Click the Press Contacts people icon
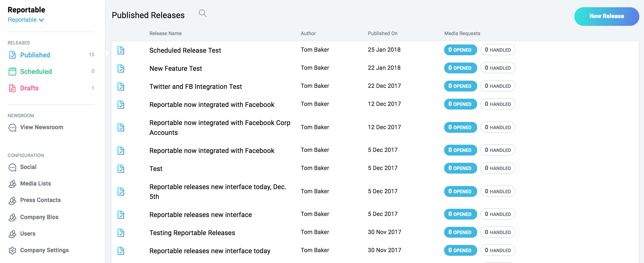The image size is (644, 263). point(12,200)
